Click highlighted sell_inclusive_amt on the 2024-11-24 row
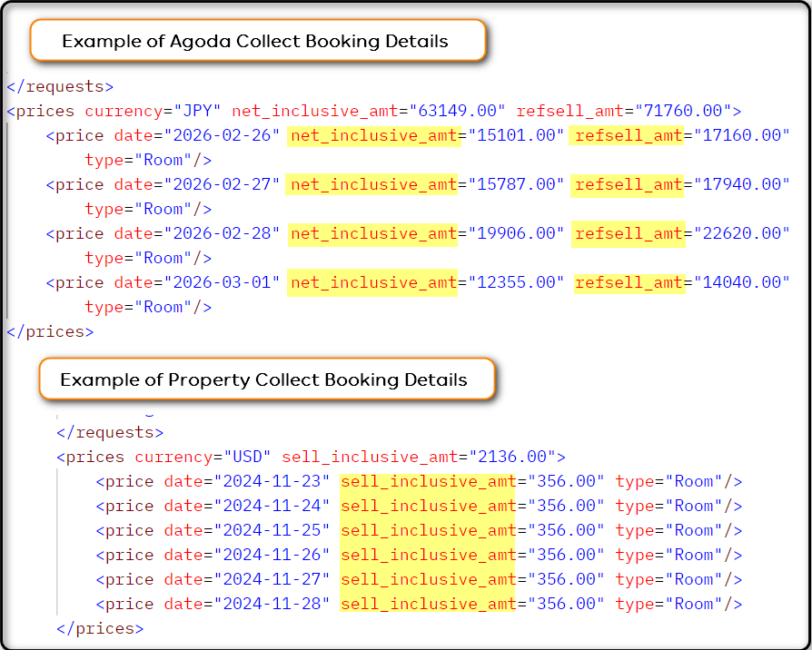The image size is (812, 650). point(428,506)
